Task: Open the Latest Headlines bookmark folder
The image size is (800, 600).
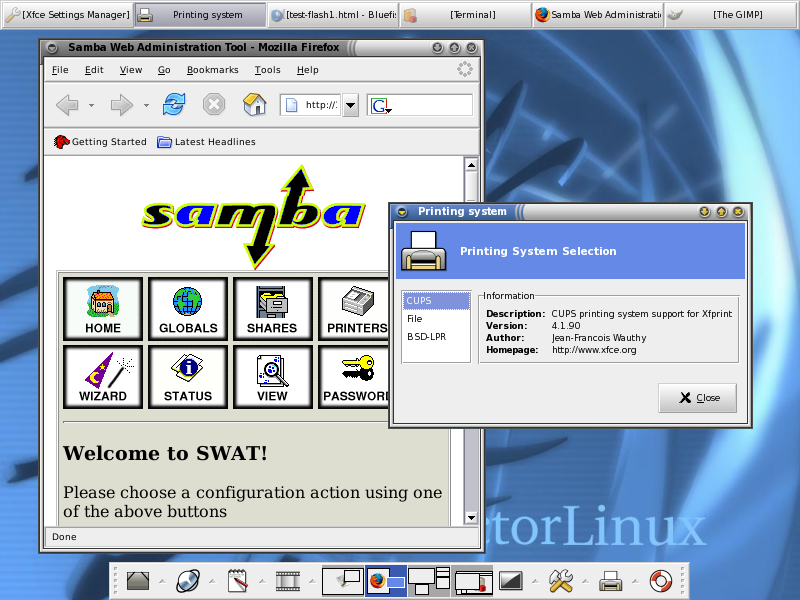Action: pos(206,142)
